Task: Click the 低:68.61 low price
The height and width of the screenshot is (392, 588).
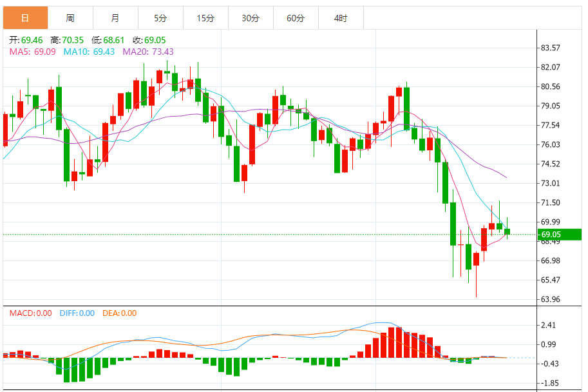Action: tap(108, 40)
